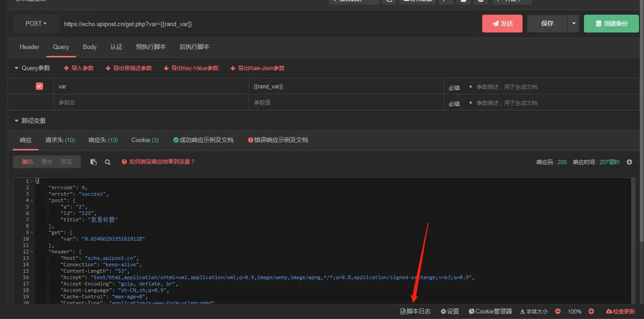This screenshot has height=319, width=644.
Task: Open 成功响应示例及文档 tab
Action: click(x=204, y=140)
